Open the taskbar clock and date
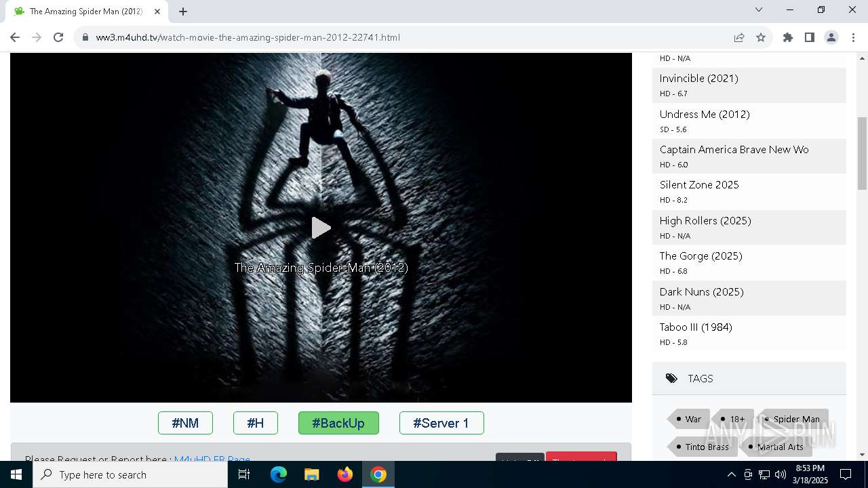 (x=811, y=474)
